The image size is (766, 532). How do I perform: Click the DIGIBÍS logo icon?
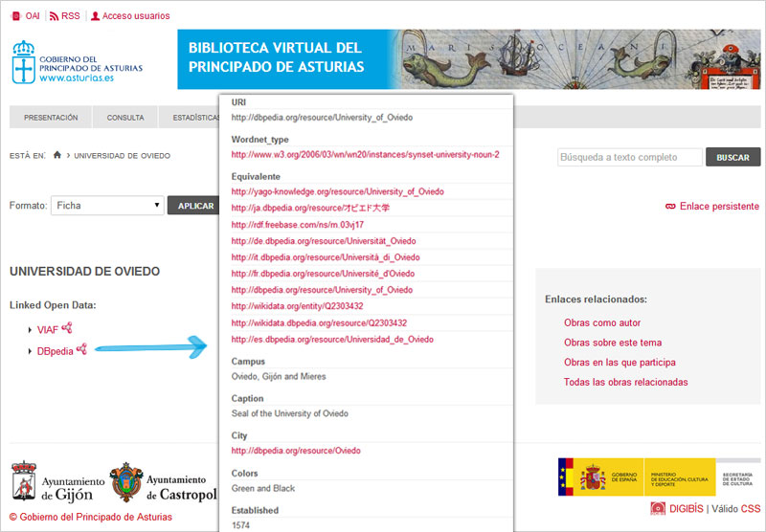click(x=658, y=508)
